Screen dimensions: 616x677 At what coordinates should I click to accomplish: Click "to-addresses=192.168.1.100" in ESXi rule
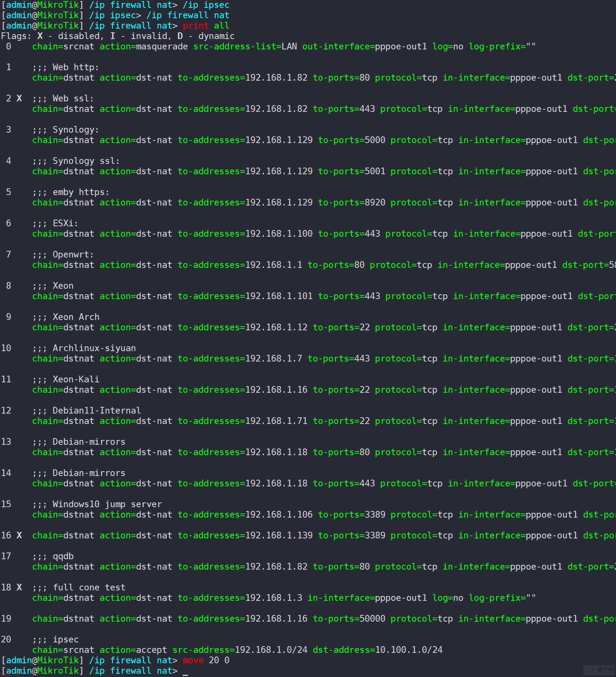coord(245,234)
